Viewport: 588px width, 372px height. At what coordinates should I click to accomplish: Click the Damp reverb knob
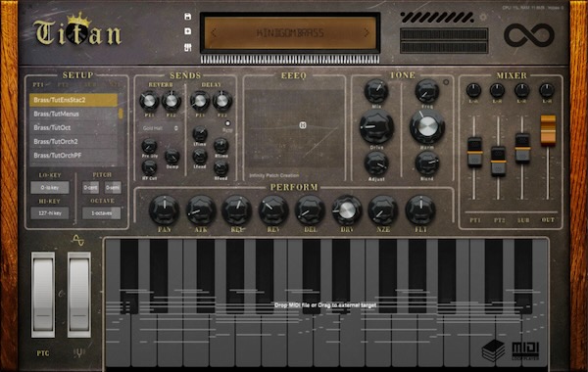(x=172, y=157)
